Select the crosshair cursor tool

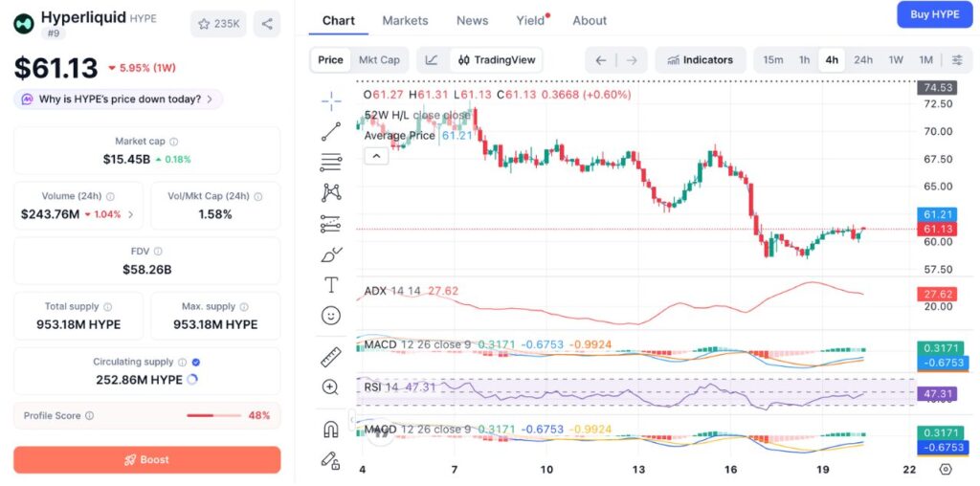(331, 100)
